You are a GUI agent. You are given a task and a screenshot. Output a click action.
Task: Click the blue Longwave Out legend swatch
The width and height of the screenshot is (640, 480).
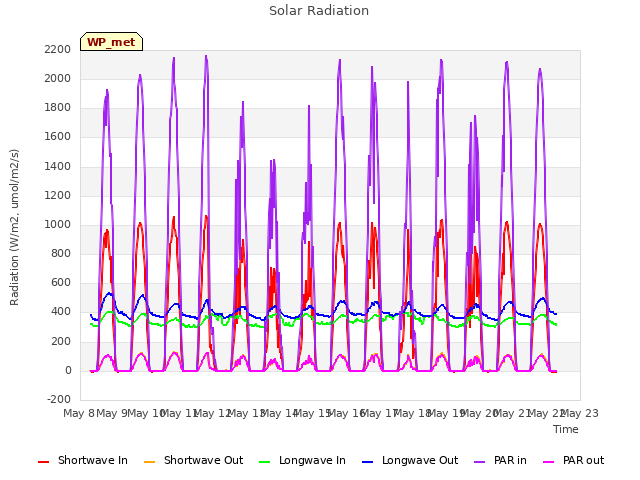(367, 462)
